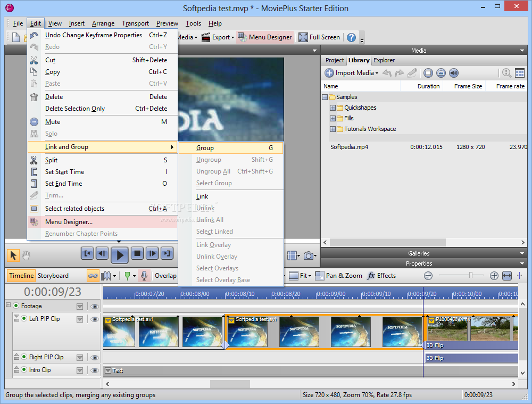The height and width of the screenshot is (404, 532).
Task: Toggle visibility eye of Right PIP Clip
Action: coord(95,358)
